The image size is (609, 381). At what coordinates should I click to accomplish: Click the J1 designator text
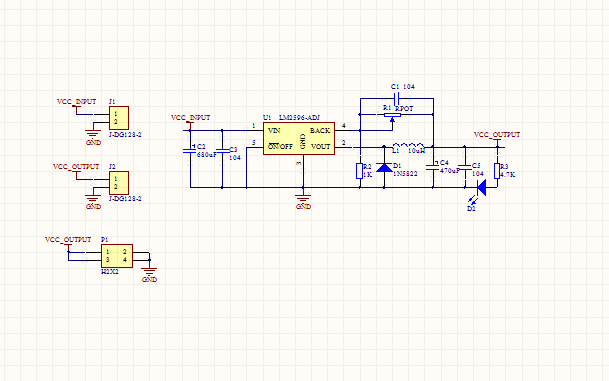tap(112, 101)
